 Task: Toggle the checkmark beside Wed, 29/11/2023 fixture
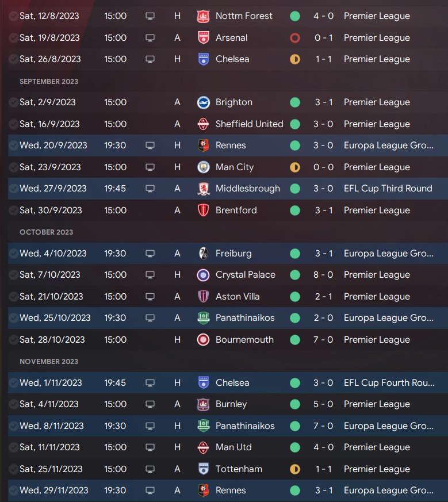pos(13,490)
